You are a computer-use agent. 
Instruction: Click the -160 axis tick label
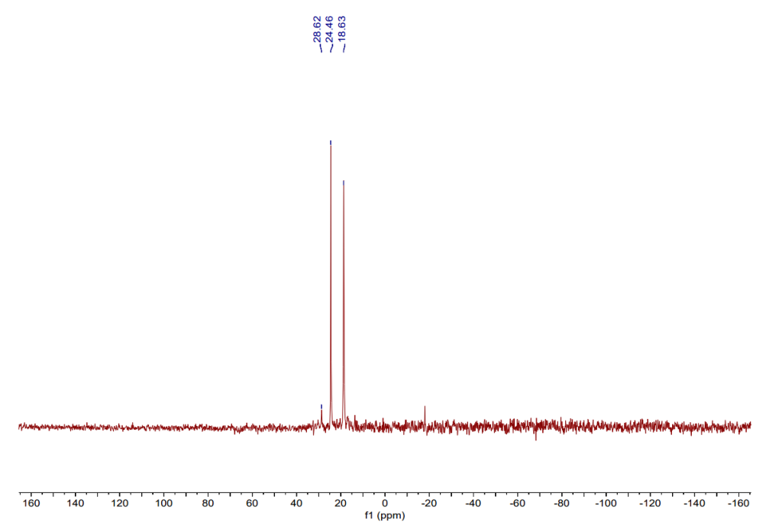point(738,504)
